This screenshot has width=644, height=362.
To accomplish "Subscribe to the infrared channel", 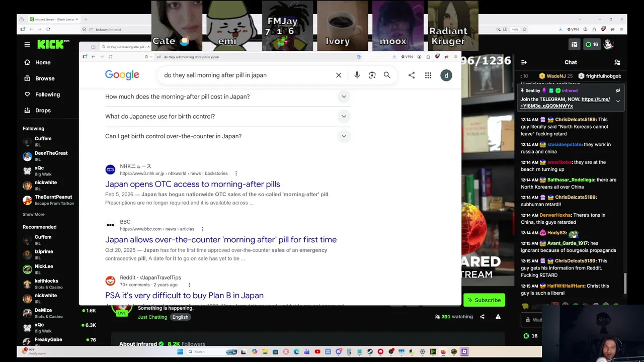I will pos(484,300).
